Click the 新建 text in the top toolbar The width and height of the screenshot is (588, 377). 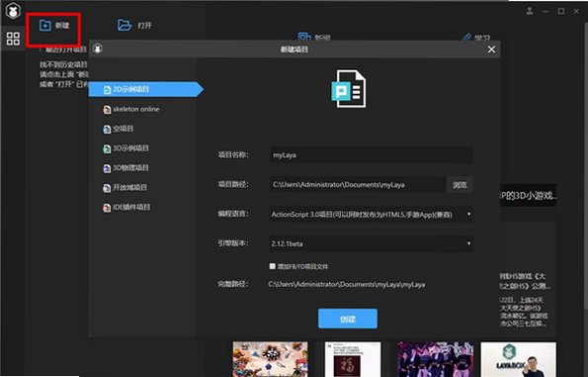coord(62,25)
